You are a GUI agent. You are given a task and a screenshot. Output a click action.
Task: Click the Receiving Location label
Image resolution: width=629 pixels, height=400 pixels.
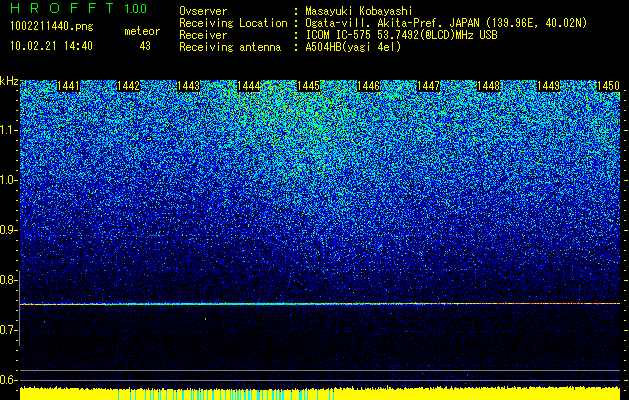tap(233, 23)
